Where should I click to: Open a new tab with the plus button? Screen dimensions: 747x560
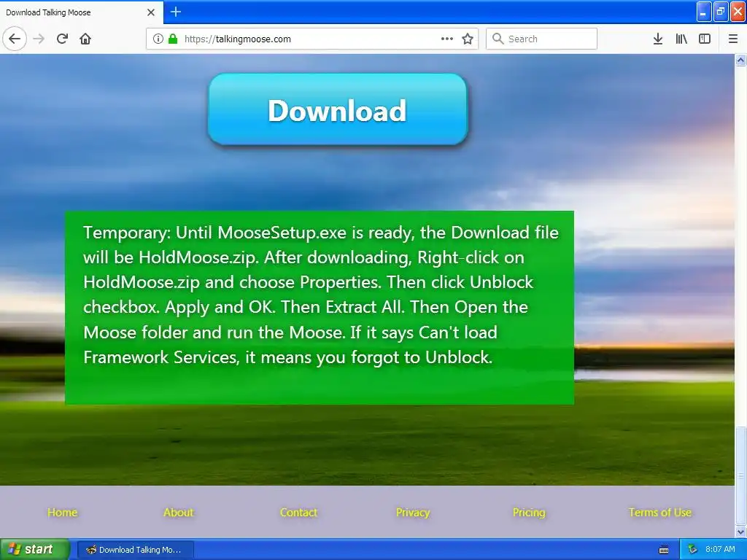(x=175, y=12)
